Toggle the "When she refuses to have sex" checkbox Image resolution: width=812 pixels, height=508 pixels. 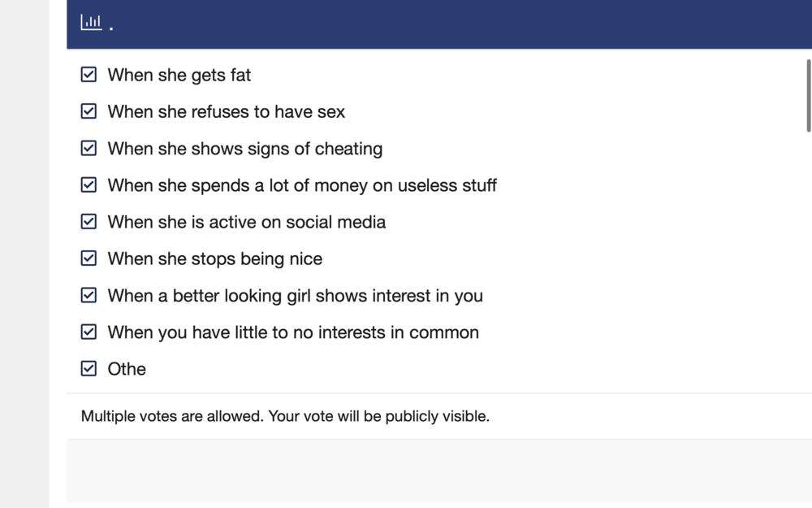[89, 111]
